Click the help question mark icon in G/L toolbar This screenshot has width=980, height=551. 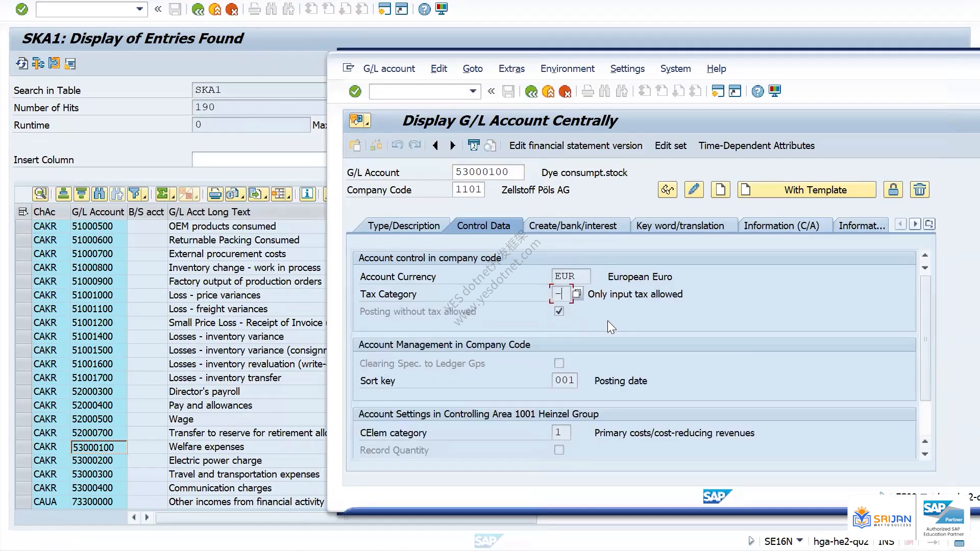[757, 91]
